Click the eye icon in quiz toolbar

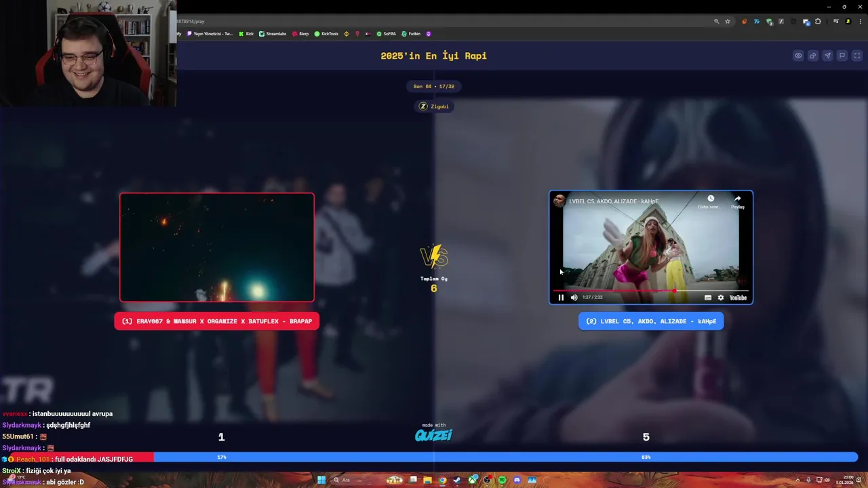click(x=798, y=56)
